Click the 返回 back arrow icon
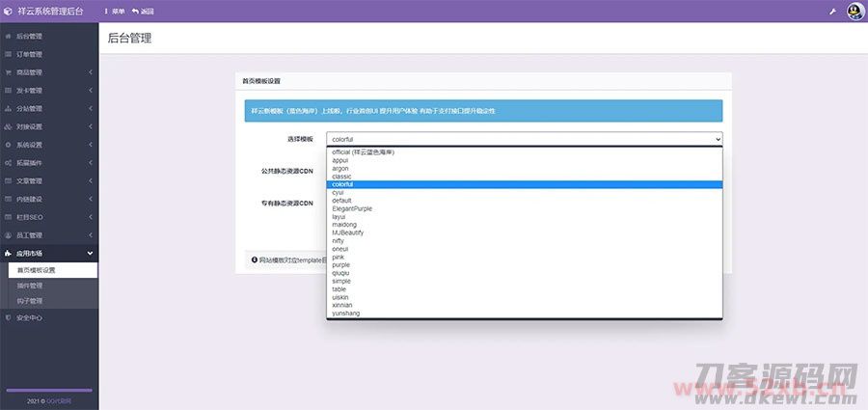The width and height of the screenshot is (868, 410). (136, 12)
